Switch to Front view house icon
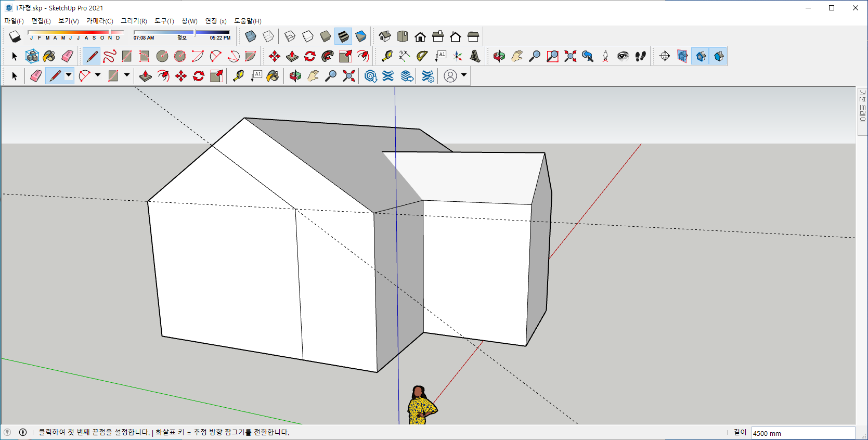This screenshot has height=440, width=868. (420, 36)
